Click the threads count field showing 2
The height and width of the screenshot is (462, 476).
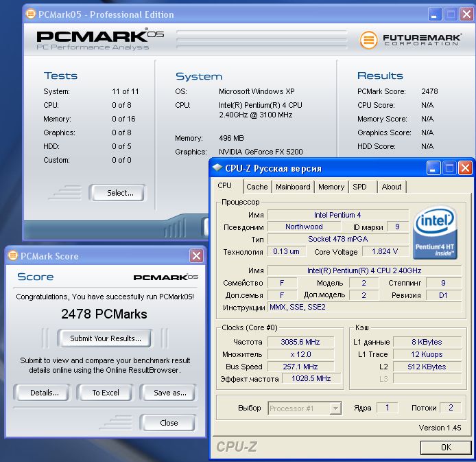tap(451, 407)
